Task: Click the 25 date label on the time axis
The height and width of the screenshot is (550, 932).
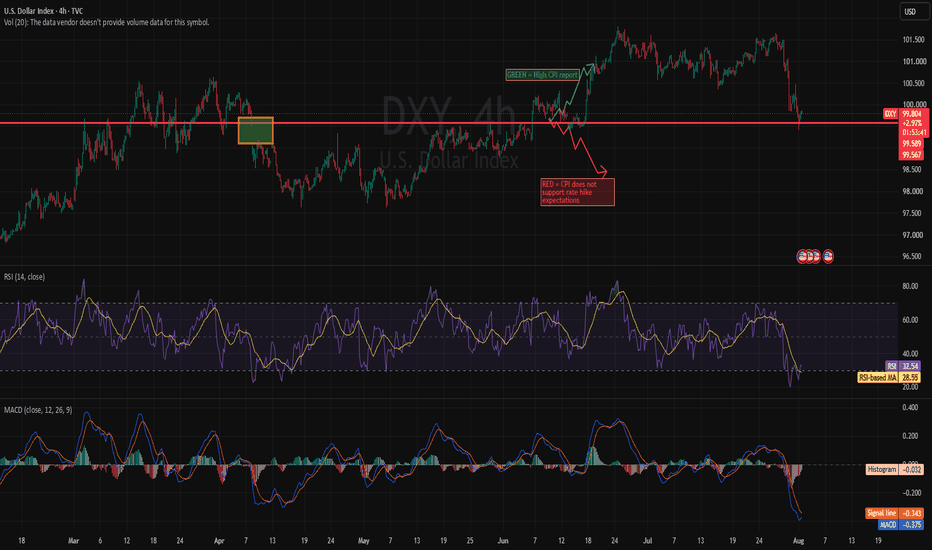Action: pyautogui.click(x=470, y=540)
